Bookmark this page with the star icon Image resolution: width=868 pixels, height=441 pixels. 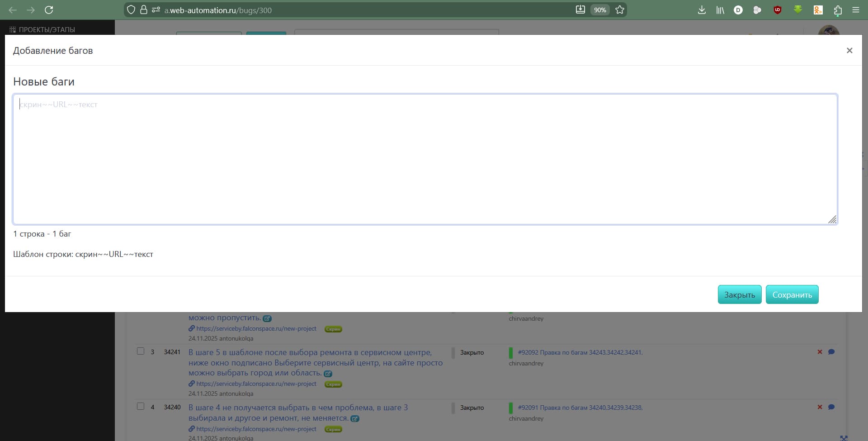(620, 10)
